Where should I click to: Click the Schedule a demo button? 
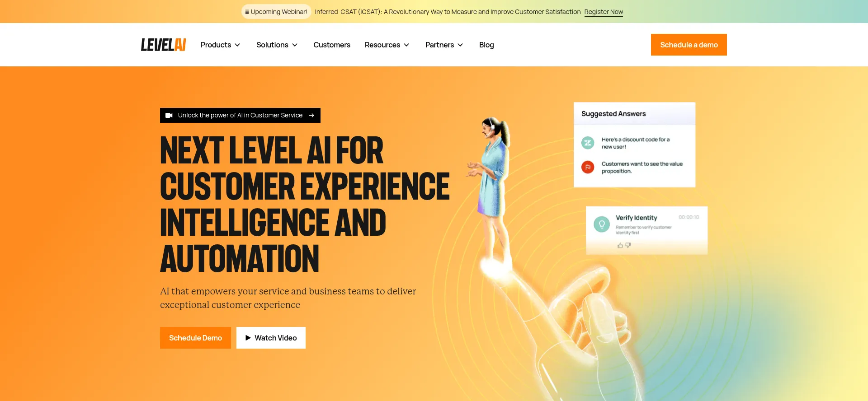tap(689, 45)
